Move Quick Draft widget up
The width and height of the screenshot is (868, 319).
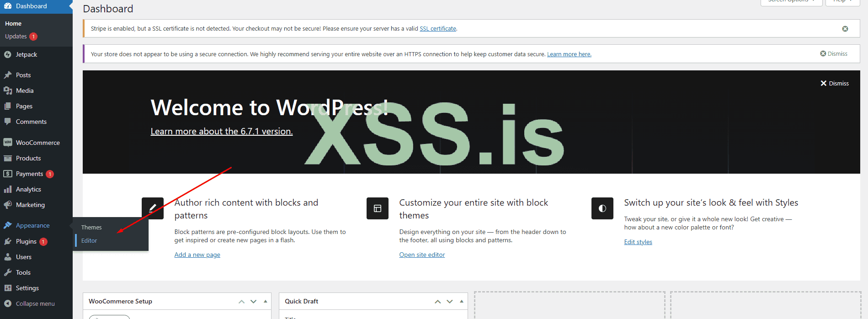(437, 302)
